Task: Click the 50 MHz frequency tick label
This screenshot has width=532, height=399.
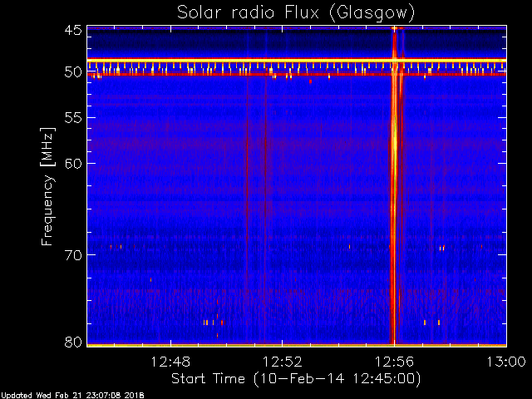Action: click(x=73, y=72)
